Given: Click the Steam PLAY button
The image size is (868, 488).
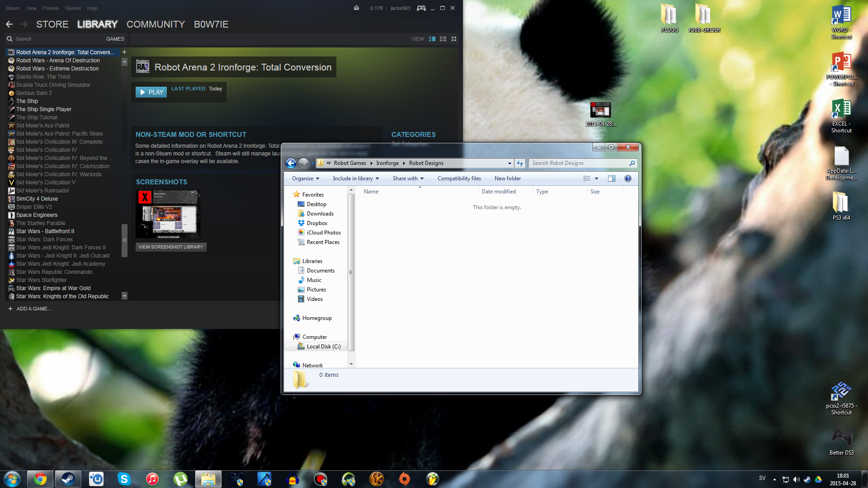Looking at the screenshot, I should 151,92.
